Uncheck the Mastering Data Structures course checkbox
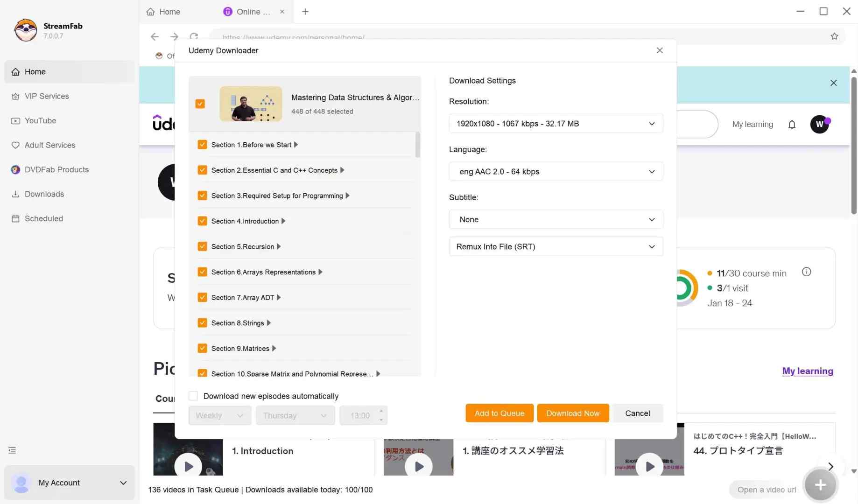Viewport: 858px width, 504px height. [x=200, y=104]
